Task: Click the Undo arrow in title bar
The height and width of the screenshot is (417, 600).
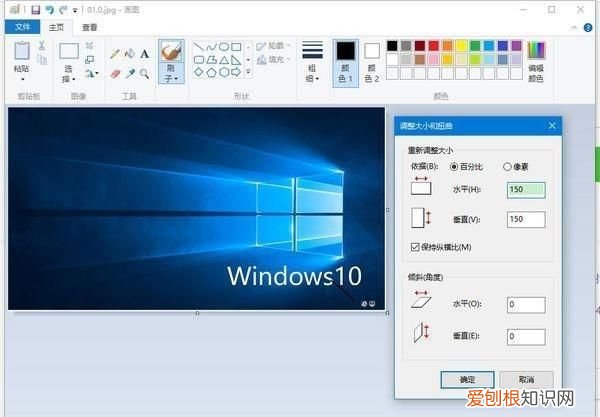Action: point(49,10)
